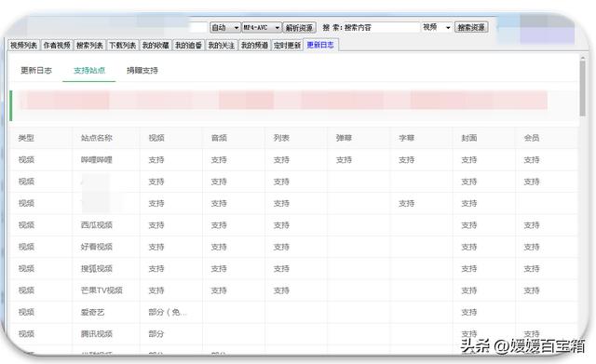Select the 更新日志 top tab
Viewport: 596px width, 364px height.
pos(320,45)
